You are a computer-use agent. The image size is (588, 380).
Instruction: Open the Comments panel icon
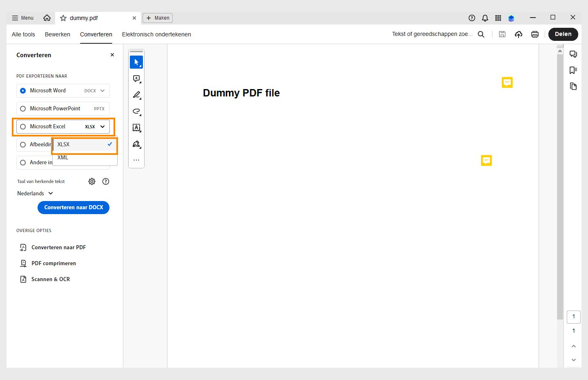[x=573, y=54]
